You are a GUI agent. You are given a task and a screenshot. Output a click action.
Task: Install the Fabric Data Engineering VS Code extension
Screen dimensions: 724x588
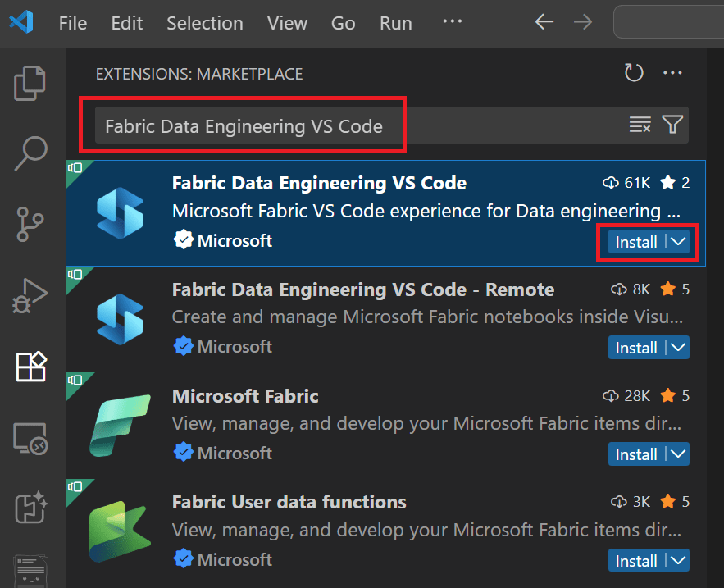[636, 242]
